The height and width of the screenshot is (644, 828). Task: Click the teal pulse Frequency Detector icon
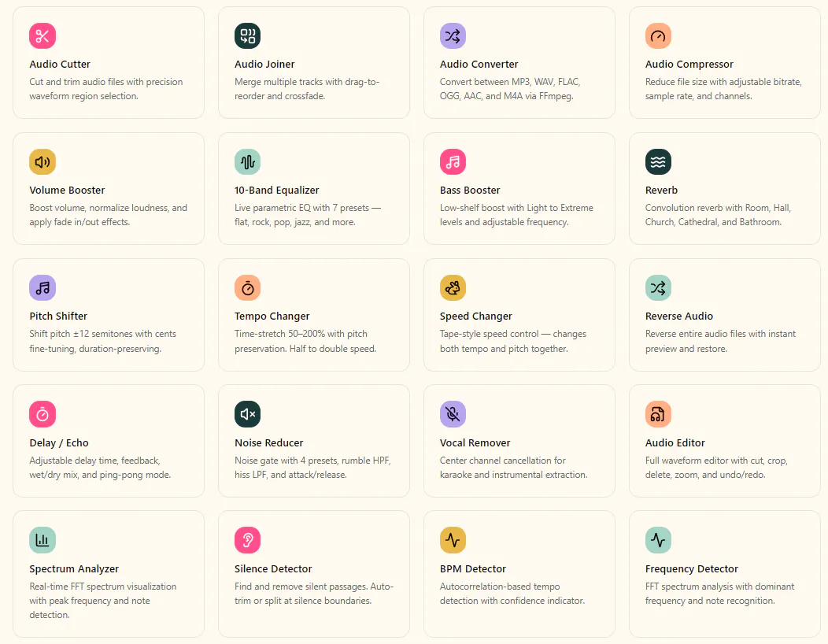click(658, 540)
